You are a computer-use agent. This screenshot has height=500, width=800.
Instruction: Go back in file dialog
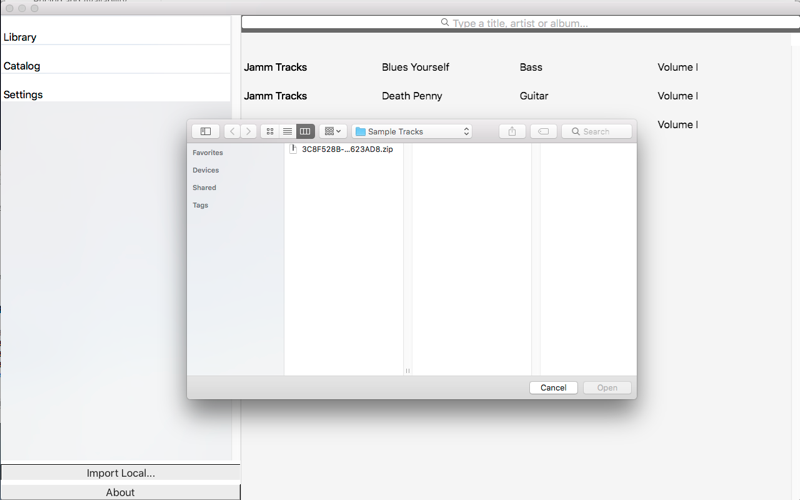click(232, 132)
